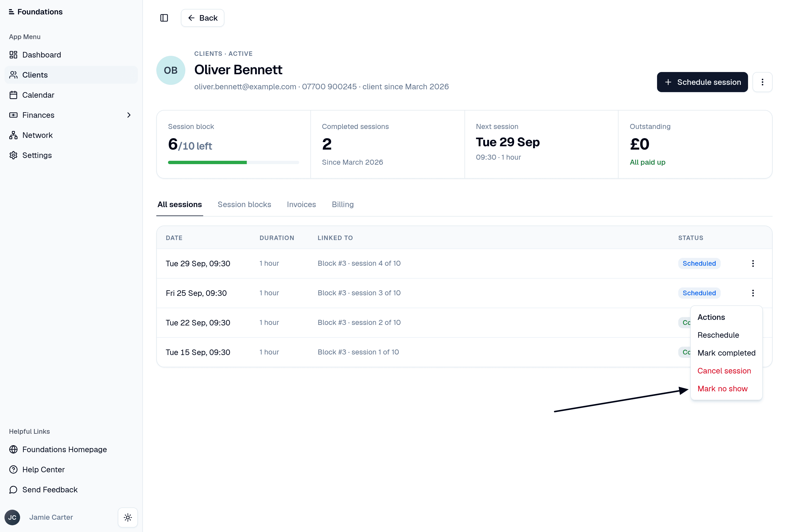Click the OB client avatar
This screenshot has width=786, height=532.
171,70
